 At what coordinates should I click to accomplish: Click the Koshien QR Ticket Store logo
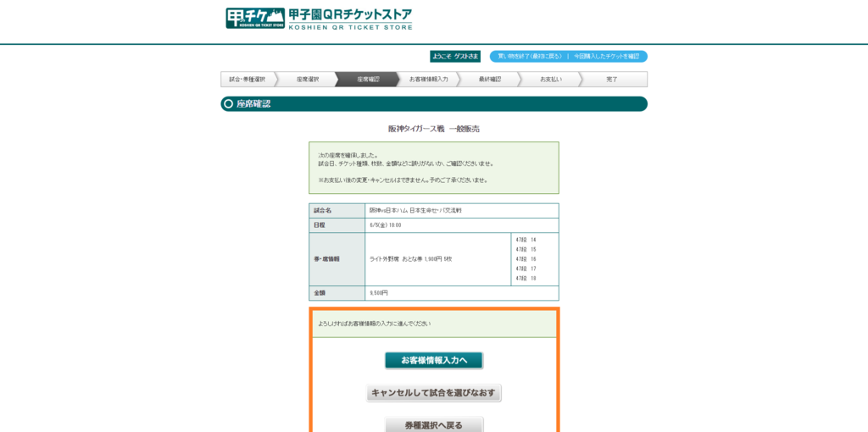[x=319, y=19]
